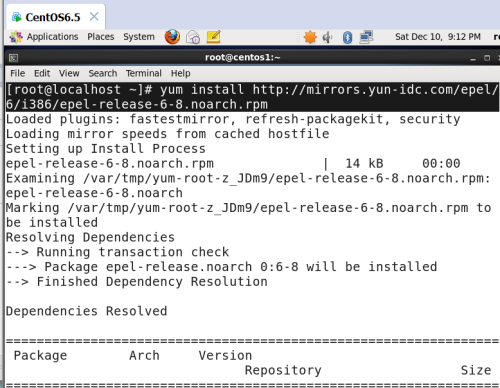Click the 'Loaded plugins: fastestmirror' line

[233, 119]
